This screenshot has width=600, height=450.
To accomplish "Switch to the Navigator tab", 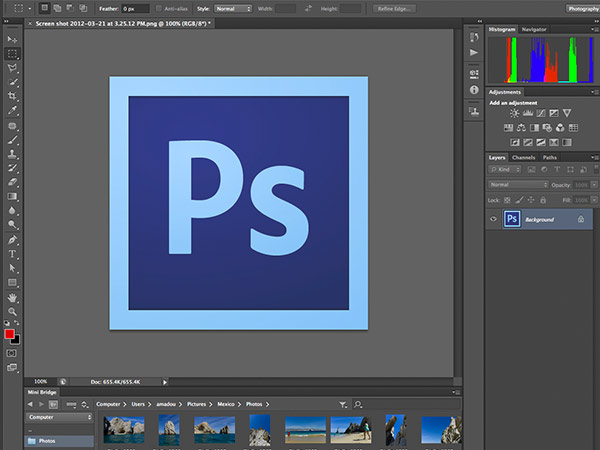I will pyautogui.click(x=534, y=31).
